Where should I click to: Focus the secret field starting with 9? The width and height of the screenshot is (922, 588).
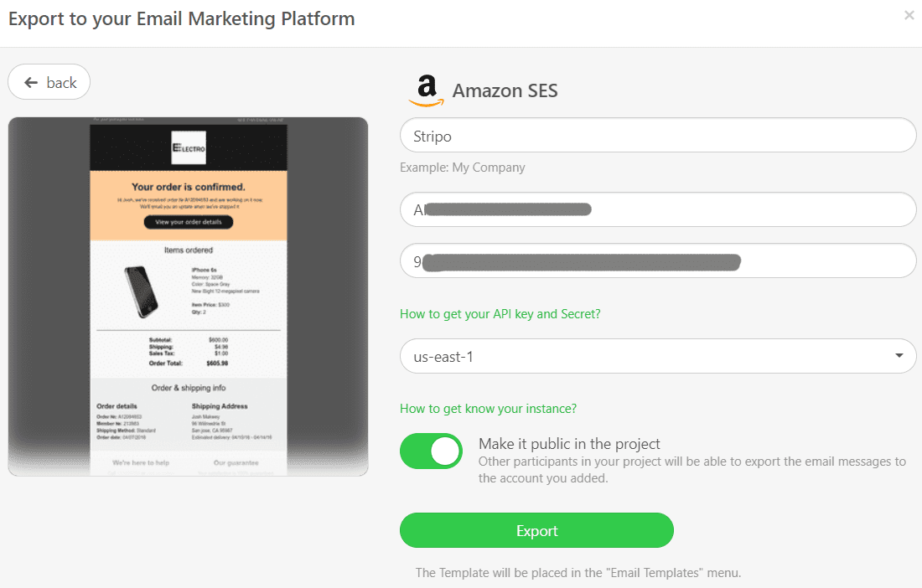658,260
